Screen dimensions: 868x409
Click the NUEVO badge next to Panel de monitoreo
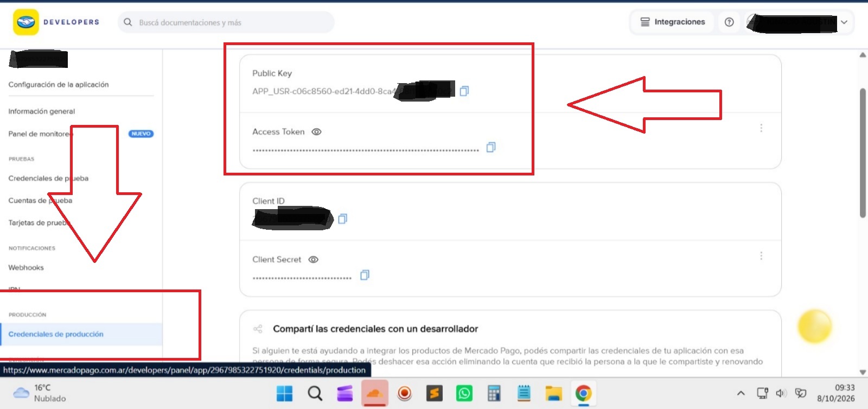pyautogui.click(x=141, y=134)
